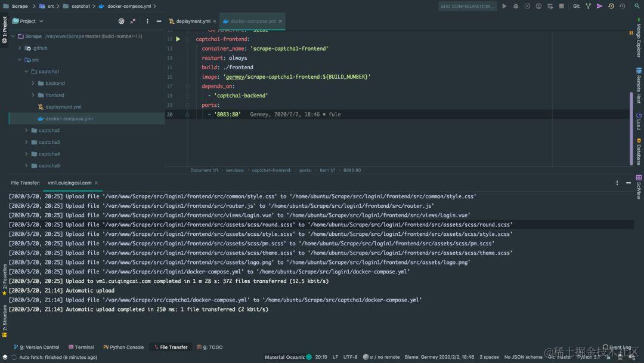Open Project panel options menu

pyautogui.click(x=147, y=21)
